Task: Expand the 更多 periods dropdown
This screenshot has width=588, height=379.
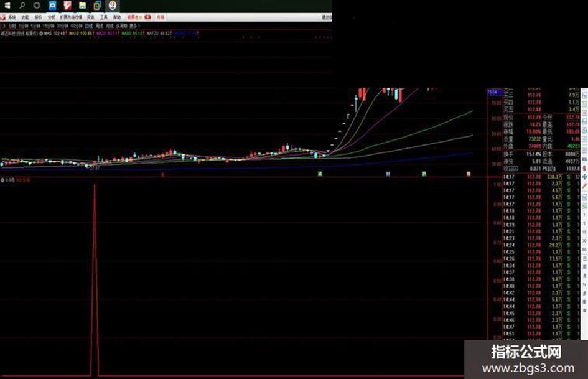Action: [134, 26]
